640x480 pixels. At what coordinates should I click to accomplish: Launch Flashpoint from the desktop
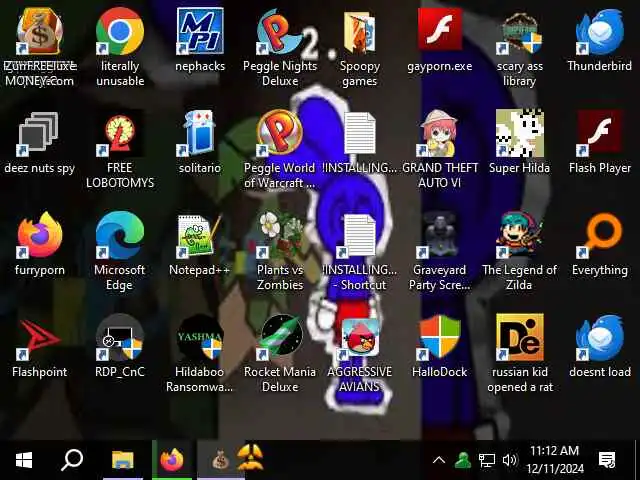point(40,339)
